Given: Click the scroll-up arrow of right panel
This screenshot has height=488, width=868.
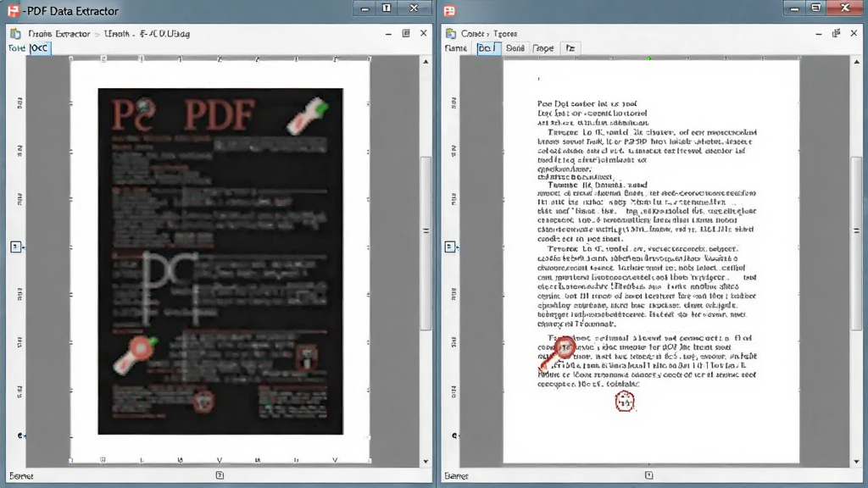Looking at the screenshot, I should click(856, 61).
